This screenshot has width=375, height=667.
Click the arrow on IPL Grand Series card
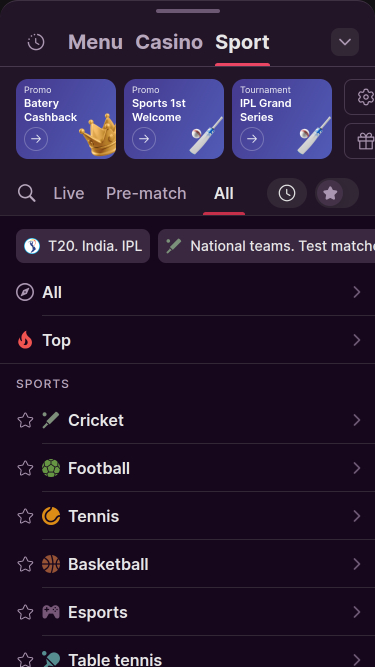pos(252,139)
